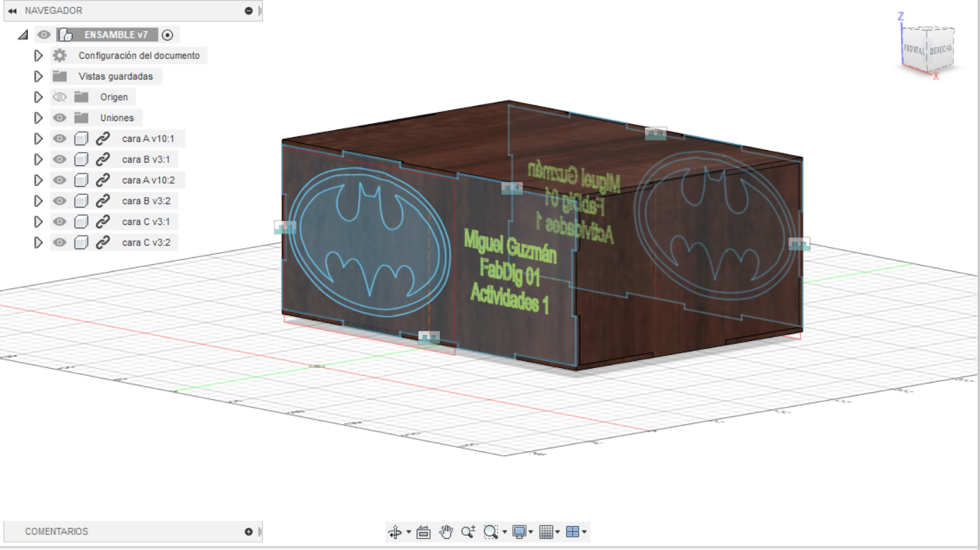
Task: Click the Vistas guardadas folder icon
Action: (x=60, y=76)
